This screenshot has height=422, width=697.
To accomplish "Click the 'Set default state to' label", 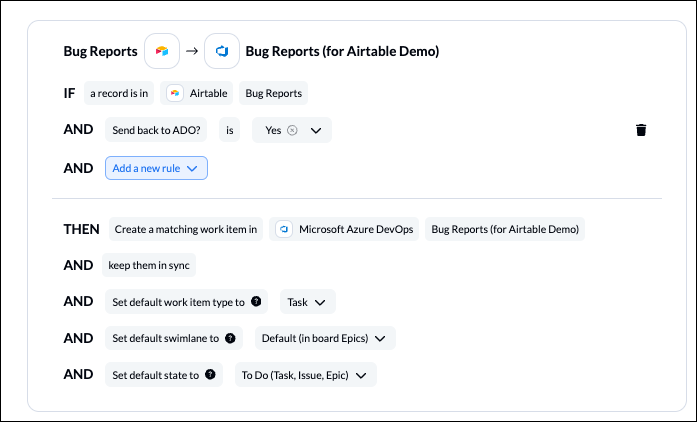I will pyautogui.click(x=156, y=375).
